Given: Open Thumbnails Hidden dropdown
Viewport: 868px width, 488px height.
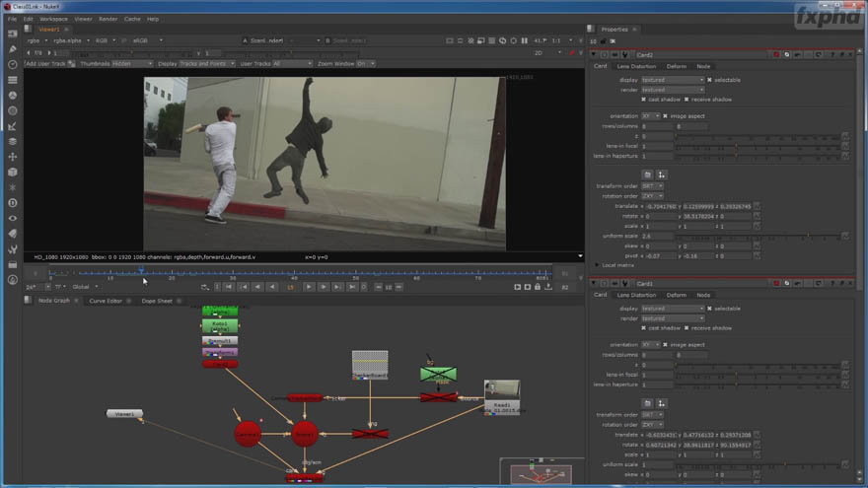Looking at the screenshot, I should click(132, 64).
